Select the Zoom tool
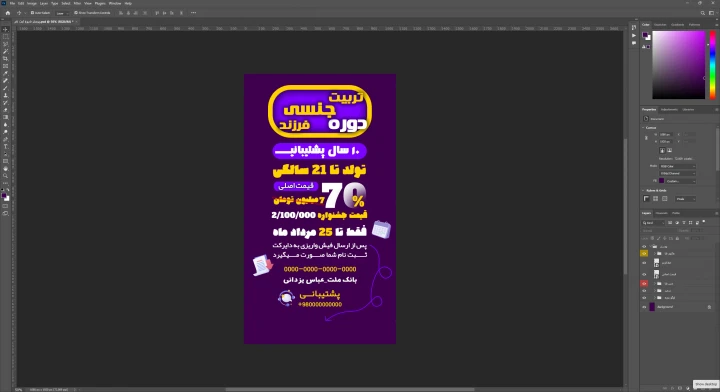The width and height of the screenshot is (720, 392). pos(6,176)
